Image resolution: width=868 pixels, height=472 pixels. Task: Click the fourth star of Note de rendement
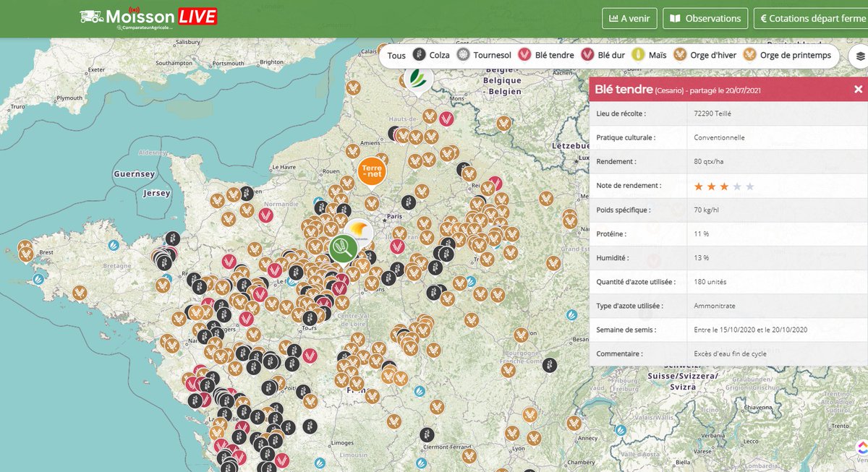736,186
